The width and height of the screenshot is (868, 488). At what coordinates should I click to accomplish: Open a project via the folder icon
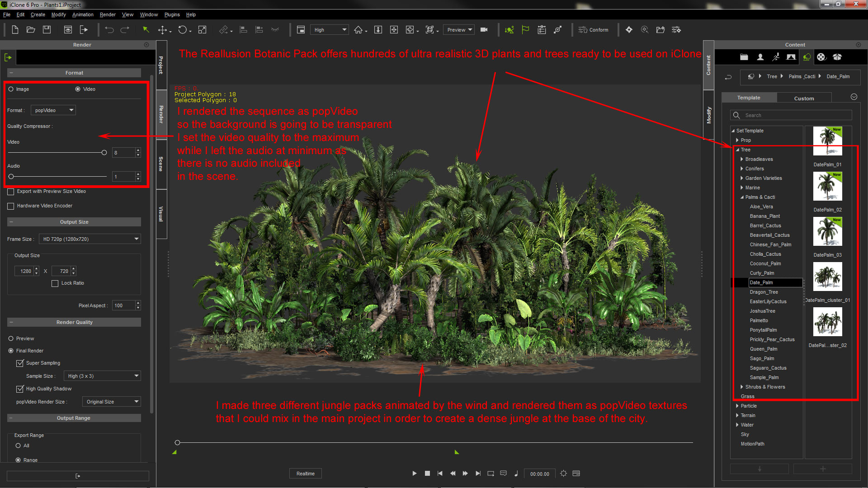click(31, 30)
